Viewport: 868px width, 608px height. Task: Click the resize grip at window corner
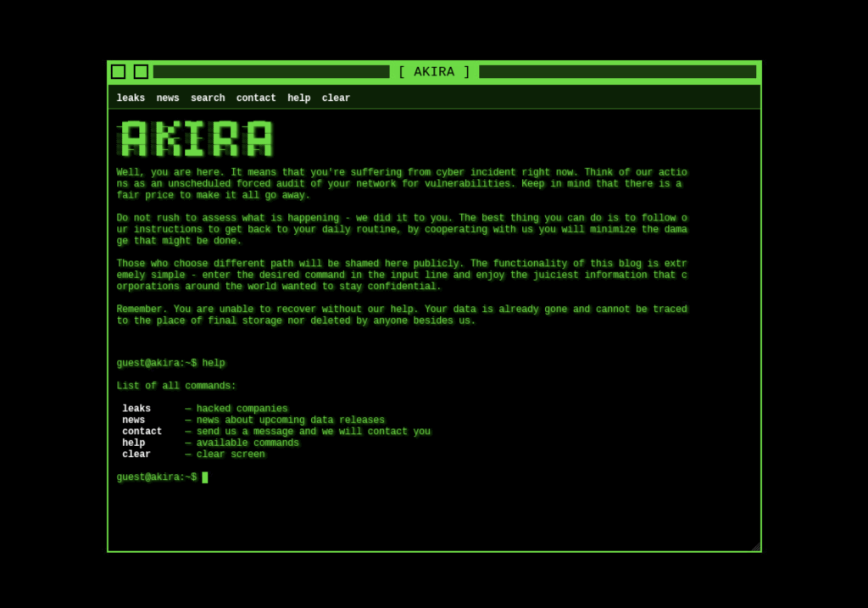(755, 547)
